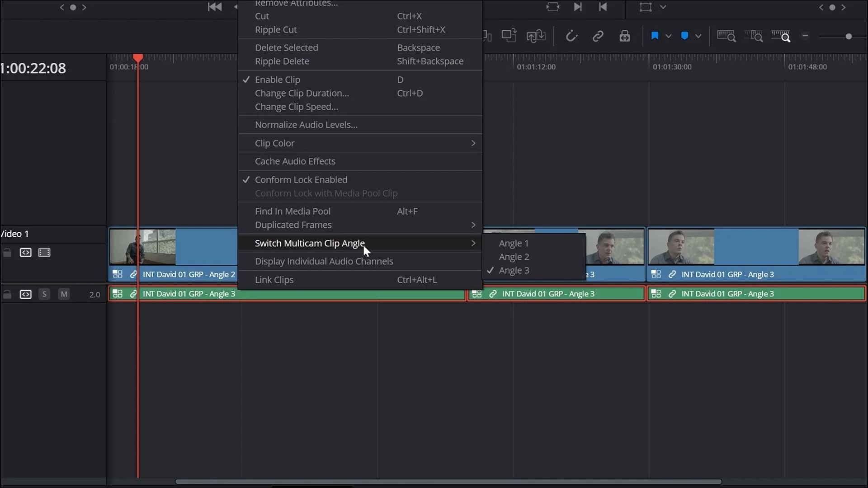Toggle the snapping magnet tool
The width and height of the screenshot is (868, 488).
[x=571, y=36]
